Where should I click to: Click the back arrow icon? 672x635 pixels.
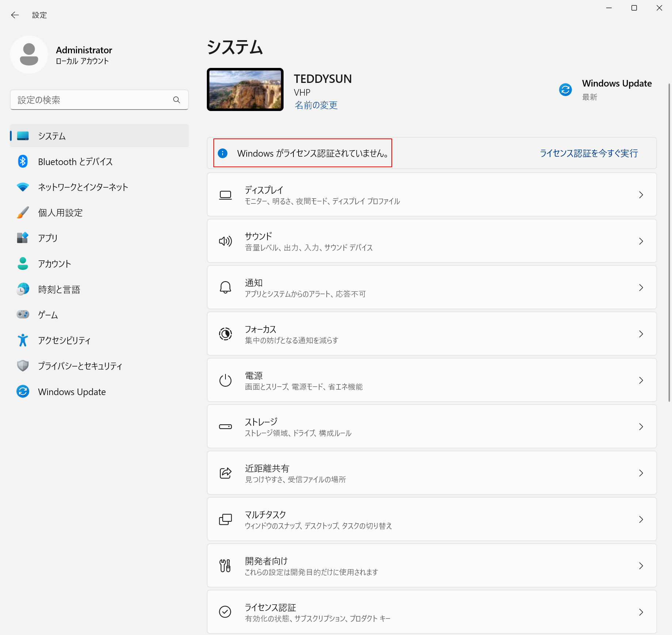pyautogui.click(x=15, y=15)
